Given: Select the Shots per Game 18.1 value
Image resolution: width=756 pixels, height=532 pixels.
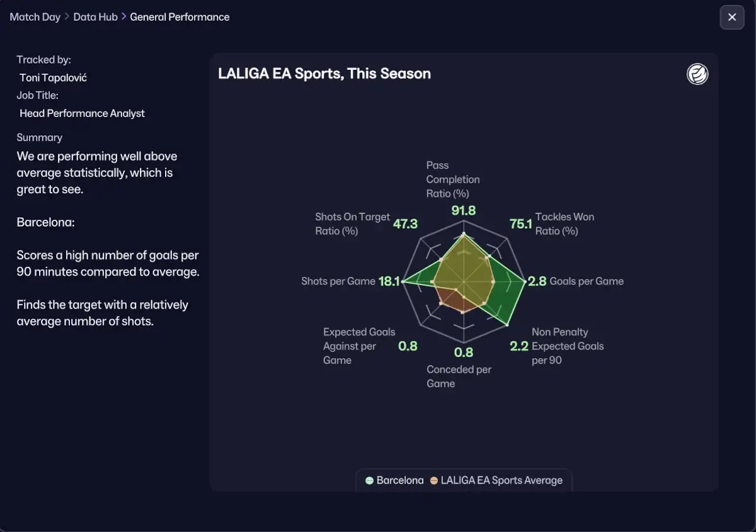Looking at the screenshot, I should point(389,281).
